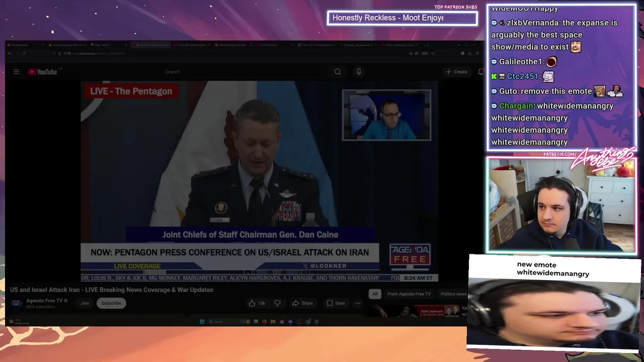The width and height of the screenshot is (644, 362).
Task: Go back with the browser back arrow
Action: 10,53
